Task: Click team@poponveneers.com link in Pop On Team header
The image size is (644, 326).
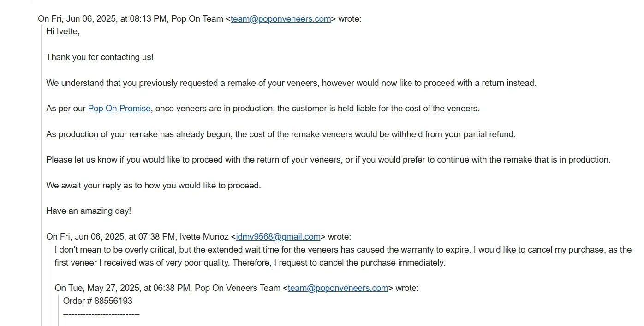Action: (280, 19)
